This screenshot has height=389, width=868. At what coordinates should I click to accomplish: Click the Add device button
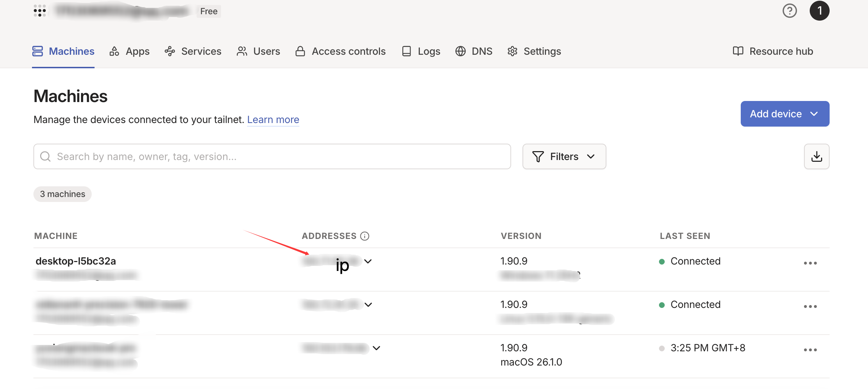[x=784, y=114]
